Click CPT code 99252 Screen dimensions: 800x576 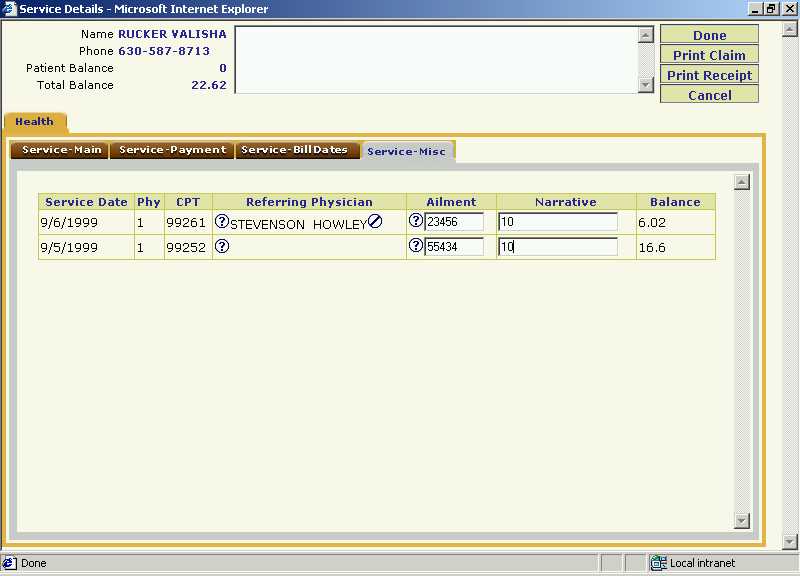tap(186, 248)
